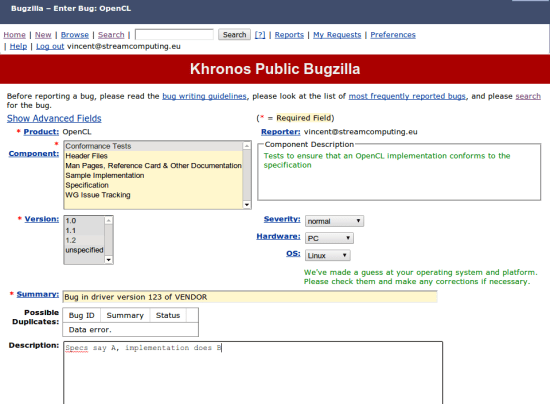
Task: Click the Search button
Action: click(234, 34)
